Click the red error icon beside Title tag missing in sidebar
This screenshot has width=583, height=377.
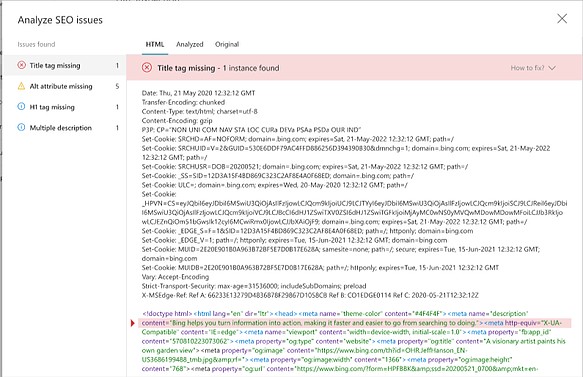coord(22,65)
